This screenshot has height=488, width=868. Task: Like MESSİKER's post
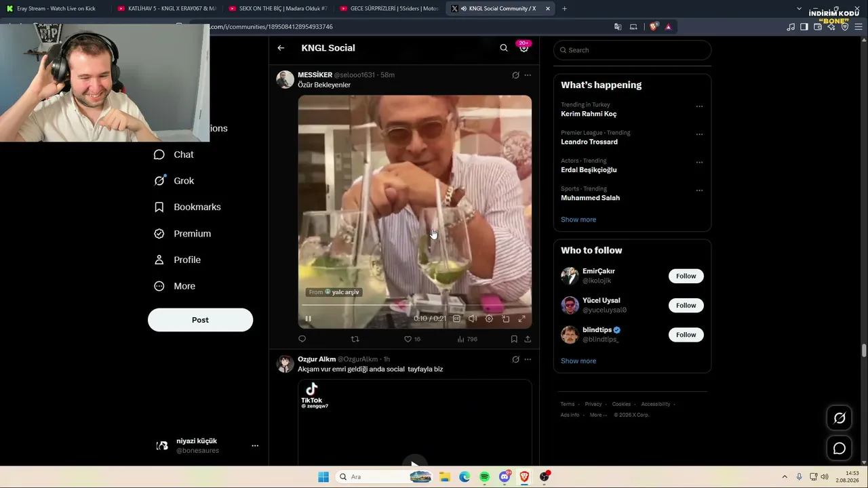pos(412,339)
